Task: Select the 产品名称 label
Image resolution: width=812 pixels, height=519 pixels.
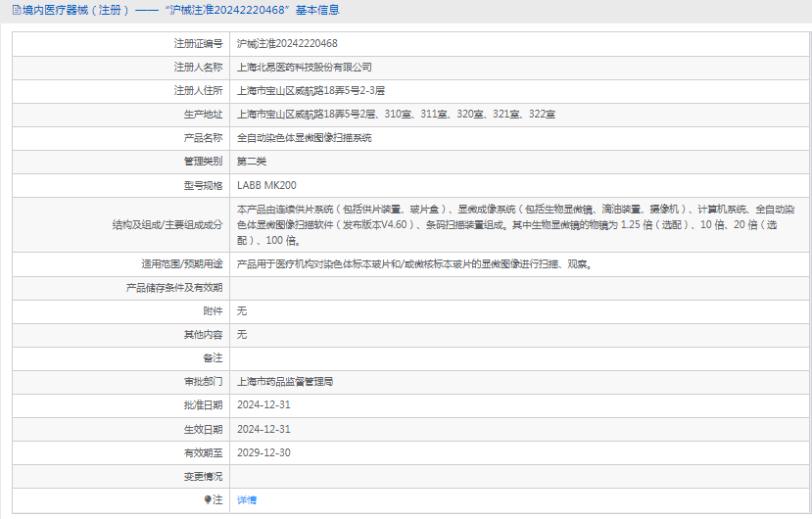Action: click(203, 138)
